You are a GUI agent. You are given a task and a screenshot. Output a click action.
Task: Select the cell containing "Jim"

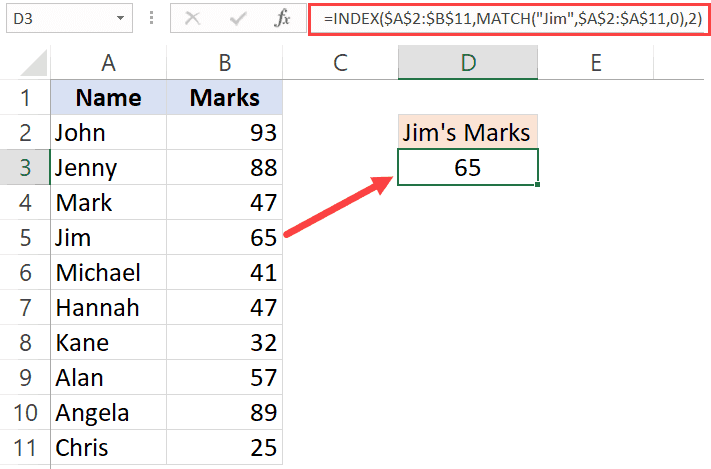[108, 237]
